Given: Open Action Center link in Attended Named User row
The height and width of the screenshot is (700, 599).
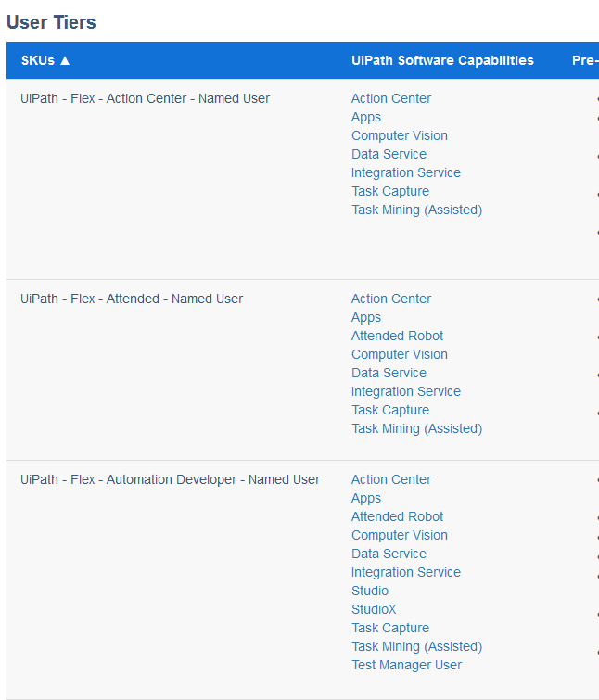Looking at the screenshot, I should pos(390,299).
